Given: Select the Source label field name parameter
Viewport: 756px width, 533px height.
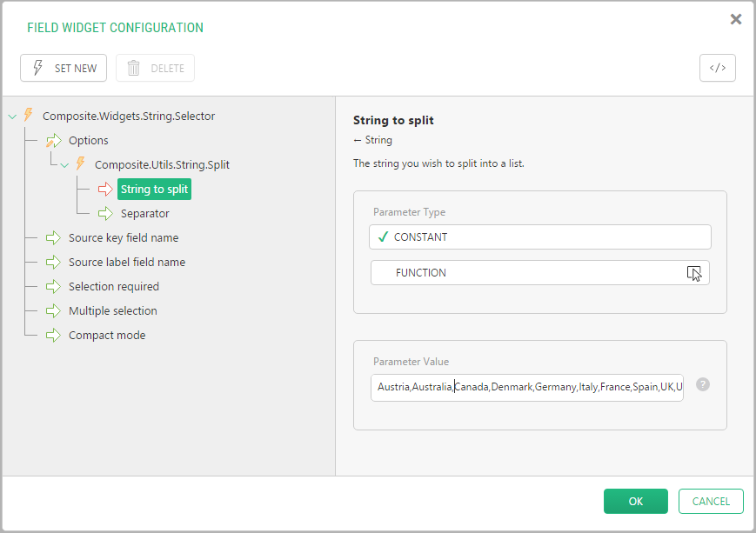Looking at the screenshot, I should (x=126, y=262).
